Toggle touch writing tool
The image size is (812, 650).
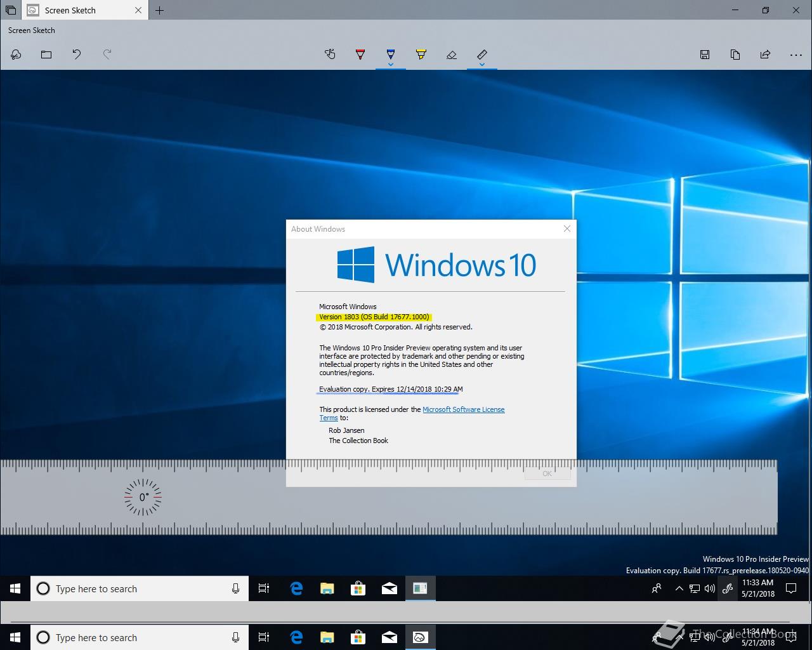click(330, 55)
